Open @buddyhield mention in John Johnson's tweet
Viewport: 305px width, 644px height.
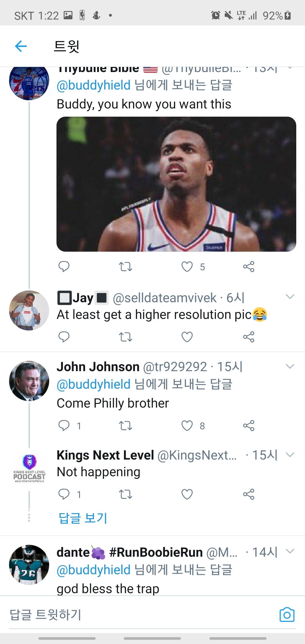[93, 384]
